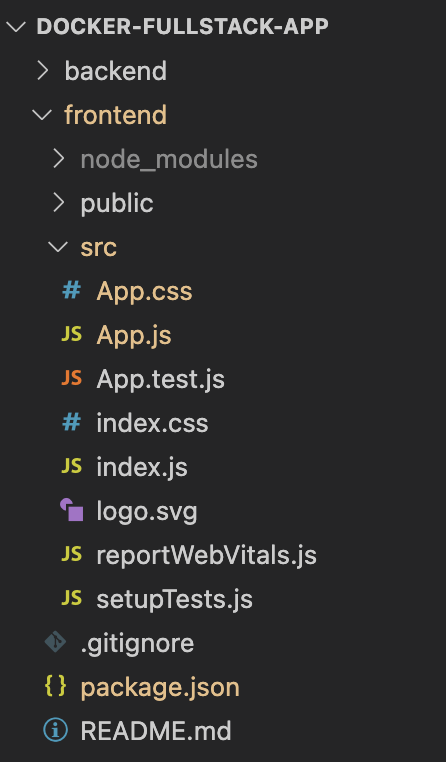The height and width of the screenshot is (762, 446).
Task: Open the package.json file
Action: coord(160,688)
